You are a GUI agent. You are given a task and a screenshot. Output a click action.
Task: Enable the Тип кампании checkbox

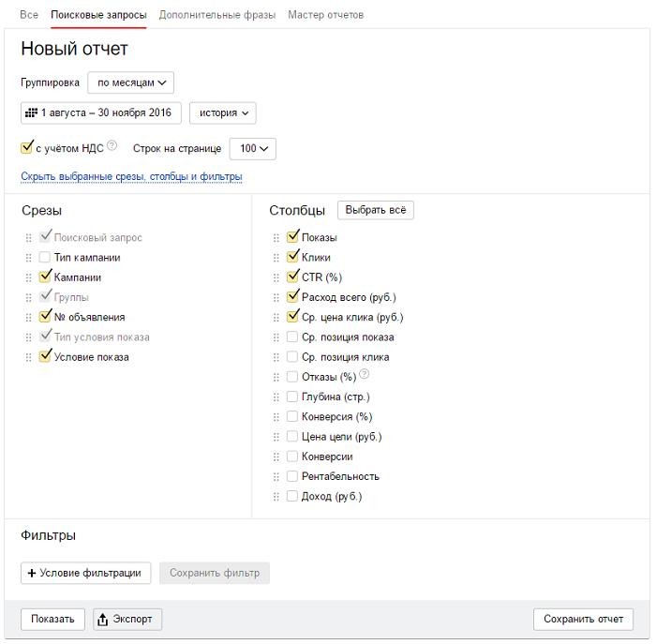44,257
